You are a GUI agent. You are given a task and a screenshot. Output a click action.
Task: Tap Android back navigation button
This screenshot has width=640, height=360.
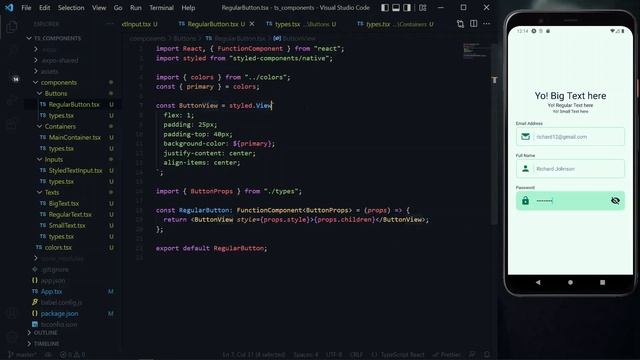click(x=538, y=282)
